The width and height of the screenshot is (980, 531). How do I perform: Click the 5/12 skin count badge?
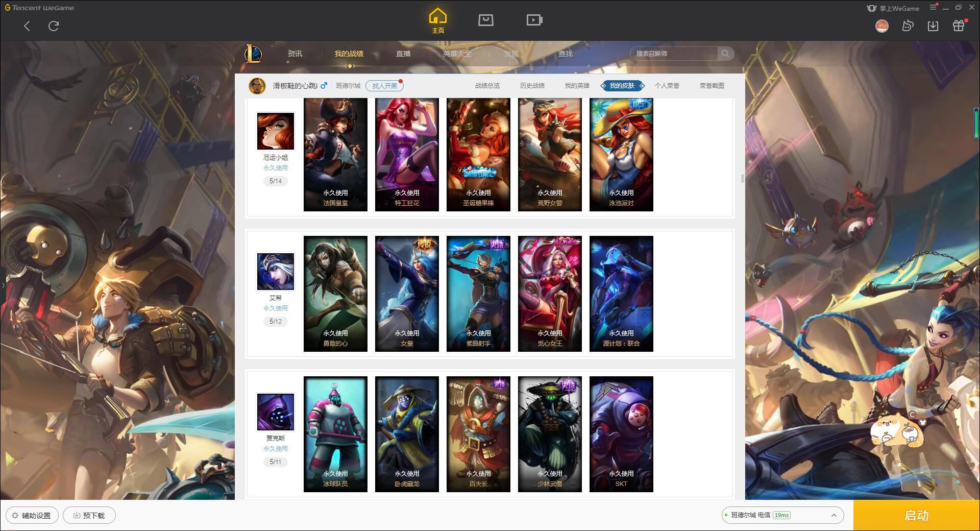point(276,322)
